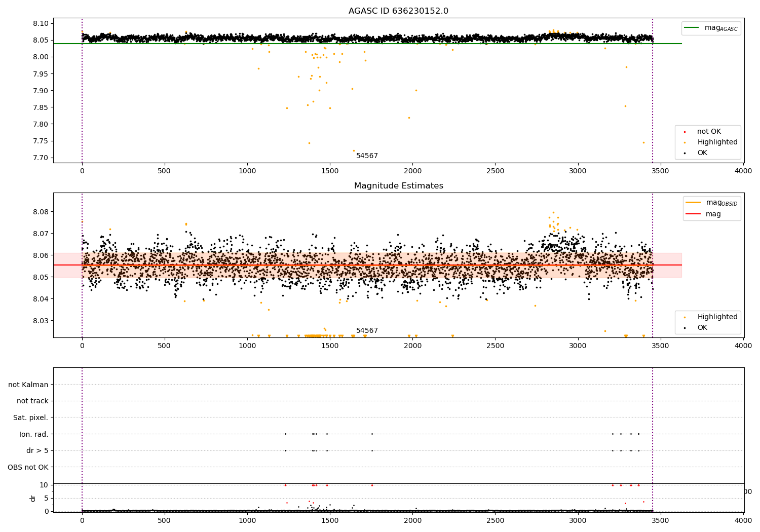Click the 7.85 y-axis tick label

(x=41, y=107)
